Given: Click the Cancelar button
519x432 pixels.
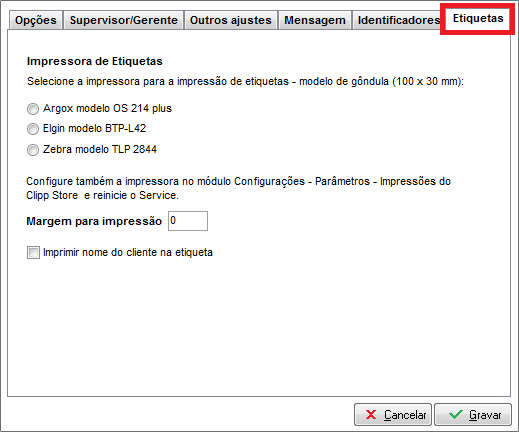Looking at the screenshot, I should pos(393,415).
